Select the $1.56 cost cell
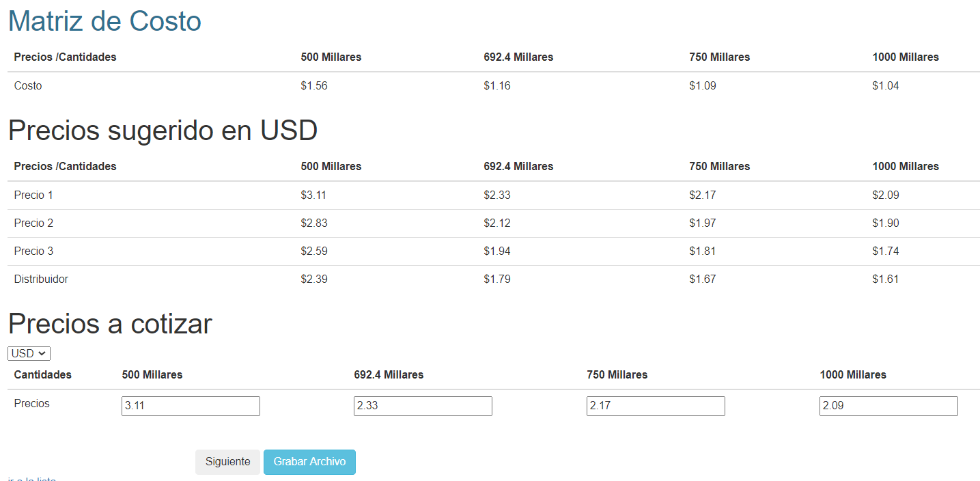This screenshot has height=481, width=980. click(x=314, y=86)
